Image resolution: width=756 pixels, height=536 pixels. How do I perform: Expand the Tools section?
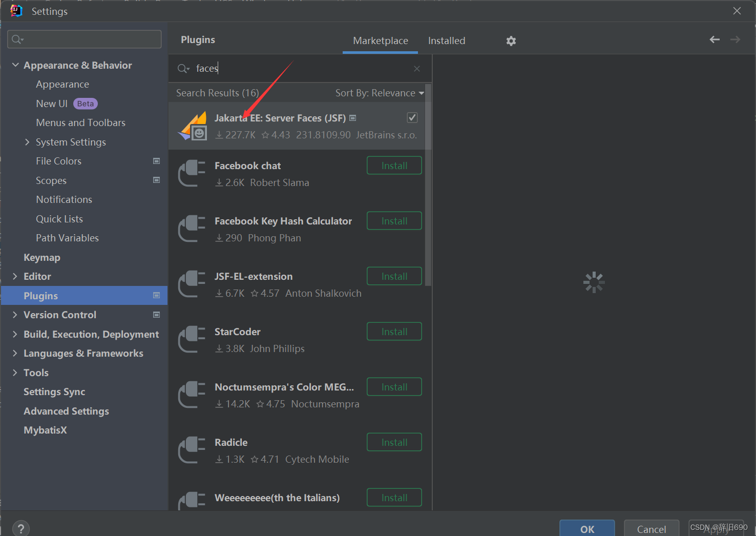click(15, 373)
